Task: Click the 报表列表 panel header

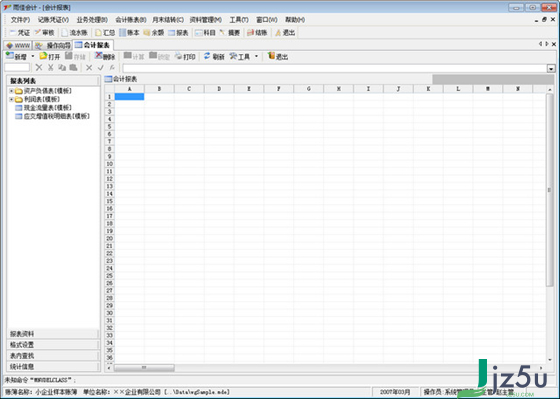Action: click(53, 81)
